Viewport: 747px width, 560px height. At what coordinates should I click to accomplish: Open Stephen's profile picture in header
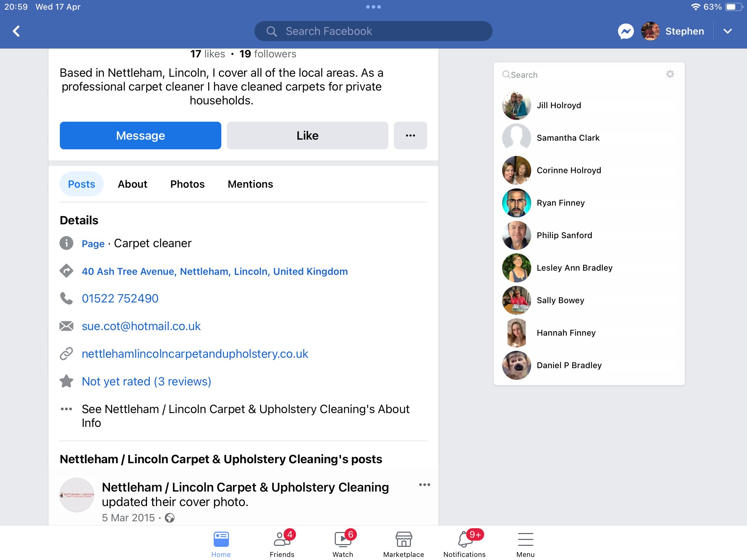coord(650,31)
